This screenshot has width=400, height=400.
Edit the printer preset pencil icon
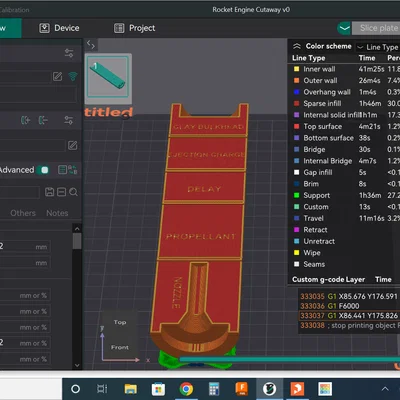click(57, 76)
